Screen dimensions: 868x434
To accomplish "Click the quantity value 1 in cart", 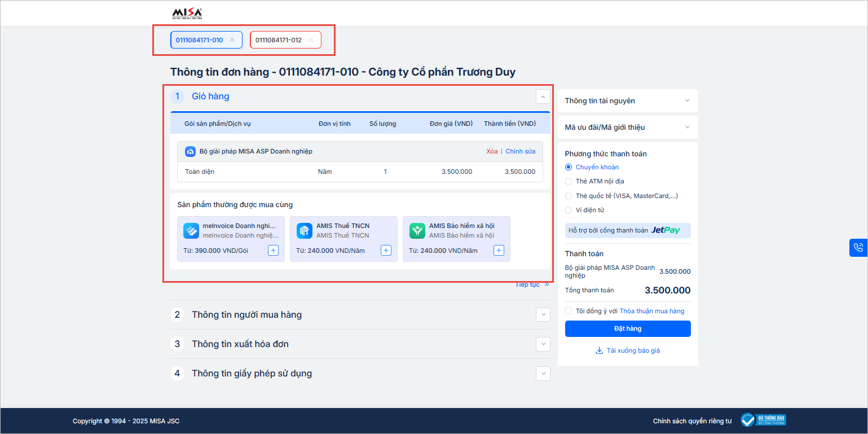I will tap(385, 172).
